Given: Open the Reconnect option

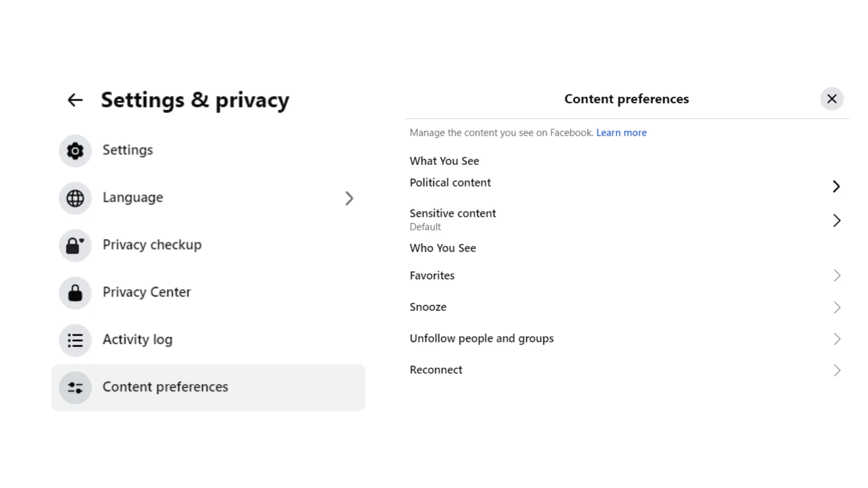Looking at the screenshot, I should pos(436,370).
